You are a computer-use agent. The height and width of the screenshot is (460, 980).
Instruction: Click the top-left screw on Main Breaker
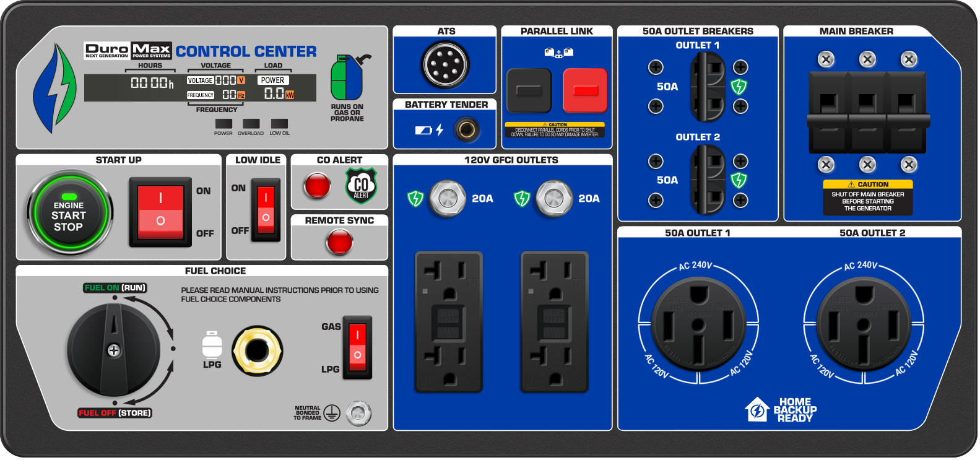point(826,59)
